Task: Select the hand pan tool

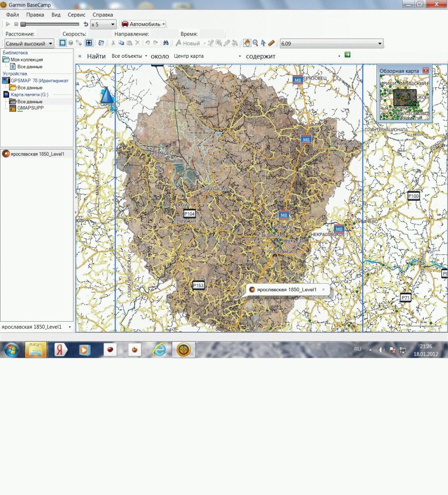Action: [x=247, y=43]
